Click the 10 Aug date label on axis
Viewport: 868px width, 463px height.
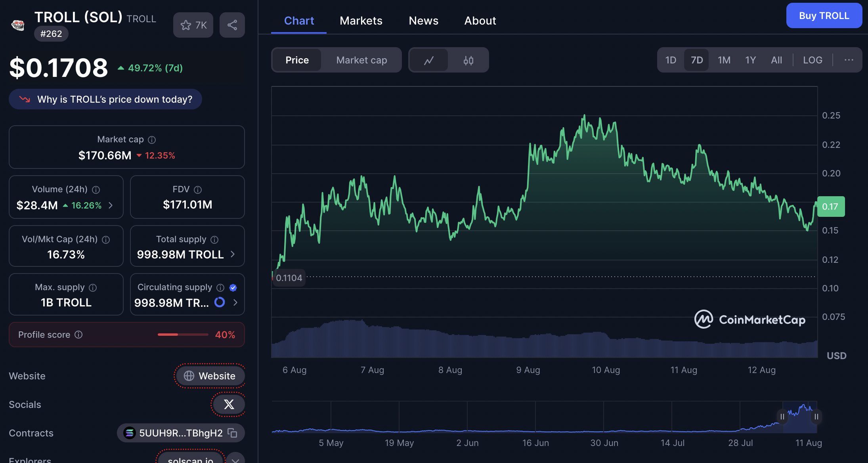606,370
